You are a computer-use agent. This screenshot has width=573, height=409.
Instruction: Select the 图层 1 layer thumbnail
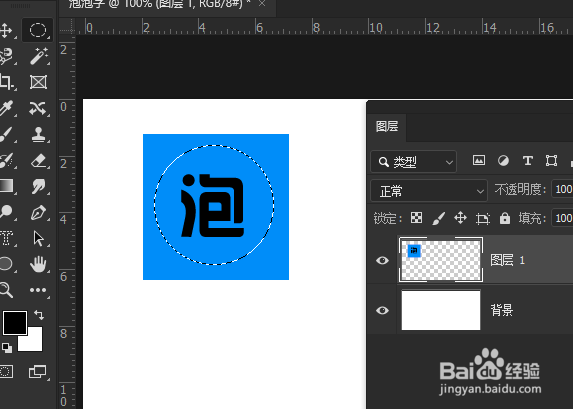click(x=441, y=260)
